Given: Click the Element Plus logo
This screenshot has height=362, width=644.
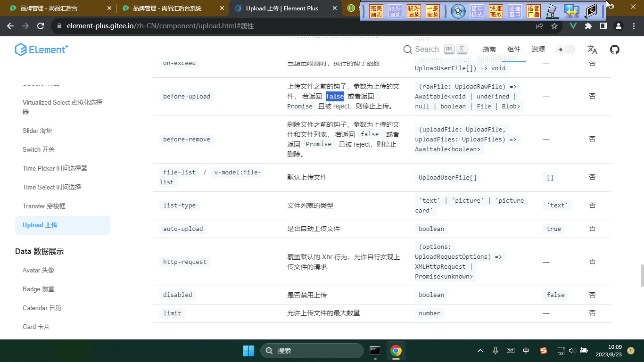Looking at the screenshot, I should point(41,49).
